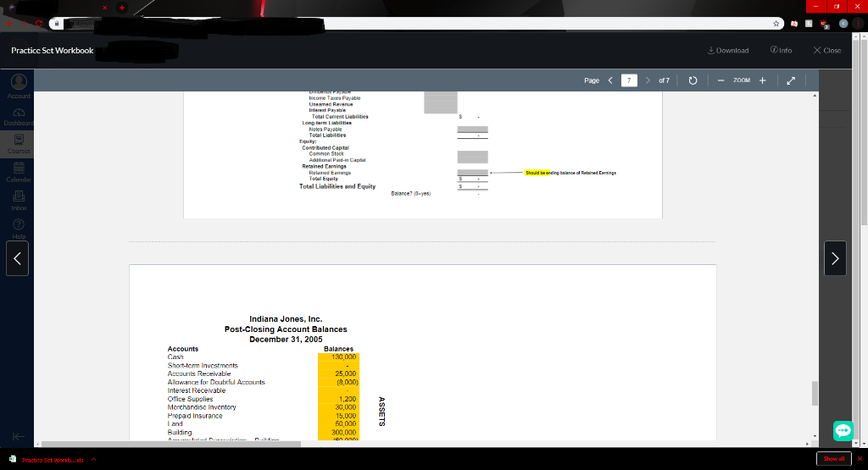Close the current browser tab
Screen dimensions: 868x470
tap(104, 7)
